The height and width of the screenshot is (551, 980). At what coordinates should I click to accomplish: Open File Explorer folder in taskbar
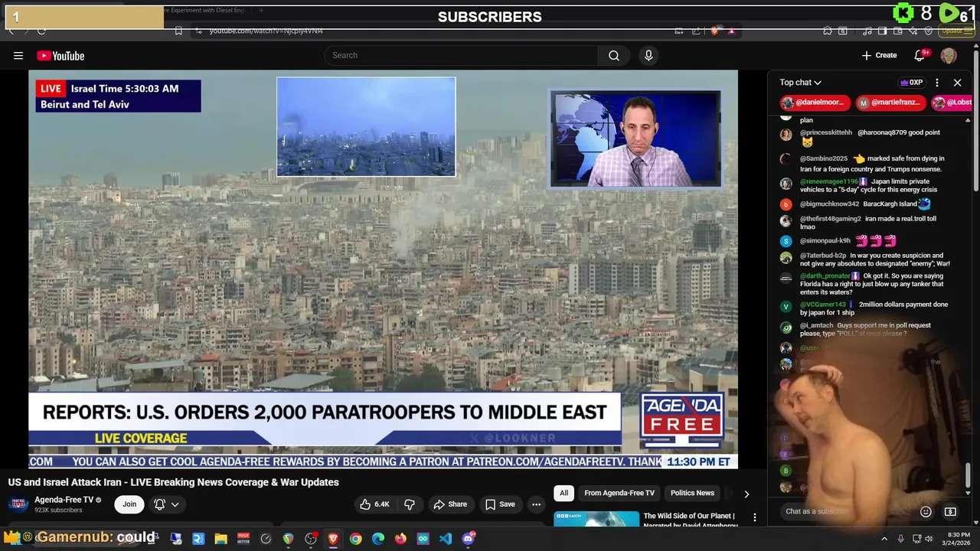[220, 539]
